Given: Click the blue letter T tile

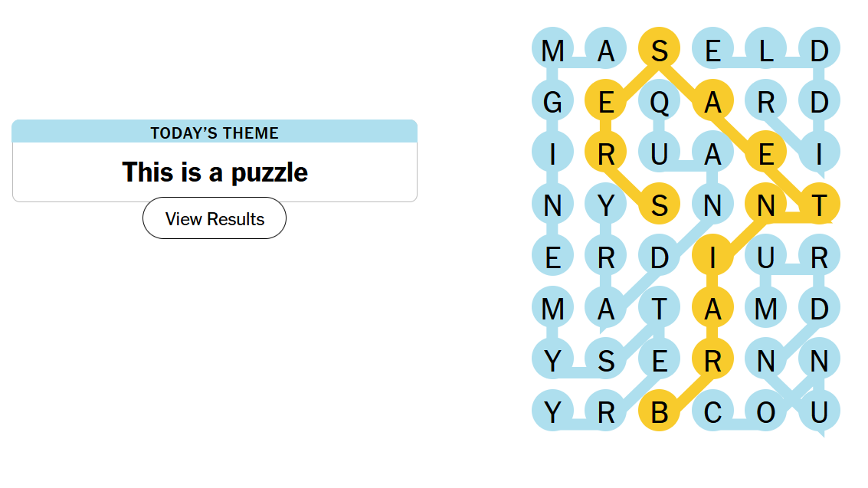Looking at the screenshot, I should [x=660, y=309].
